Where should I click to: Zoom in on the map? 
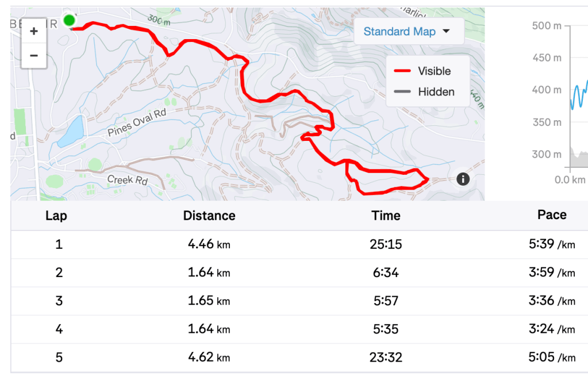(34, 32)
